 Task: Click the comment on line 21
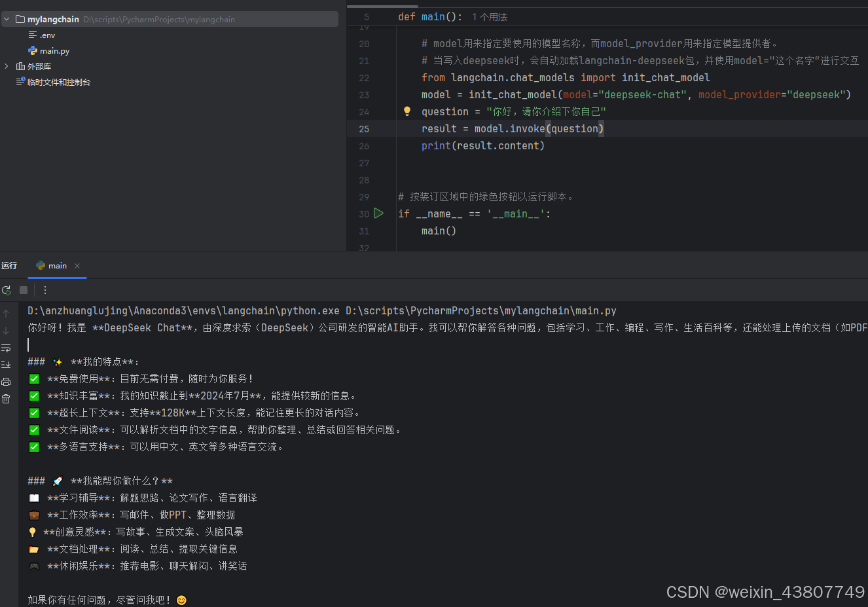tap(640, 61)
